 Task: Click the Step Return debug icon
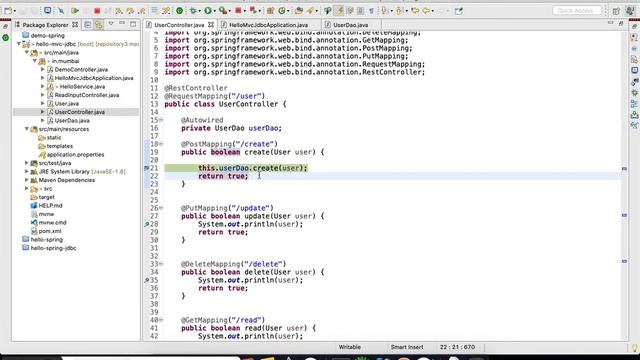point(142,11)
